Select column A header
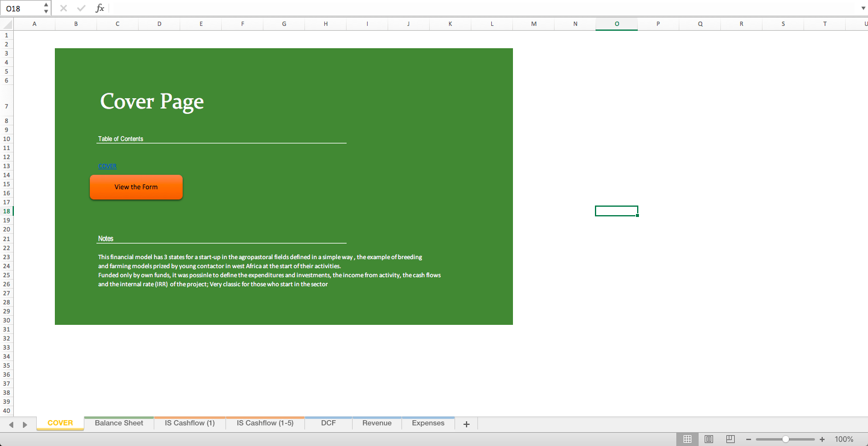Viewport: 868px width, 446px height. coord(34,24)
